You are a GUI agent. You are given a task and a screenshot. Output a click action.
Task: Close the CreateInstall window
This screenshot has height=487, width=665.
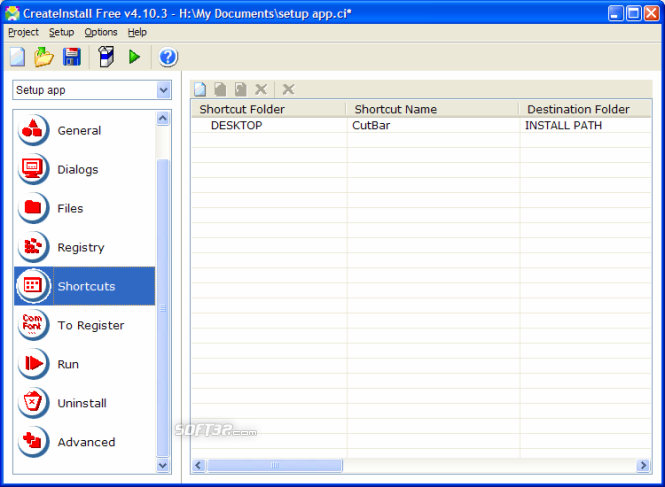(652, 13)
